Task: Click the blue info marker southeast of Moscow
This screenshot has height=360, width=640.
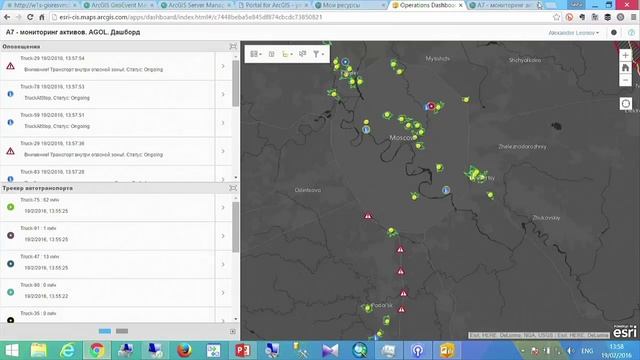Action: tap(446, 190)
